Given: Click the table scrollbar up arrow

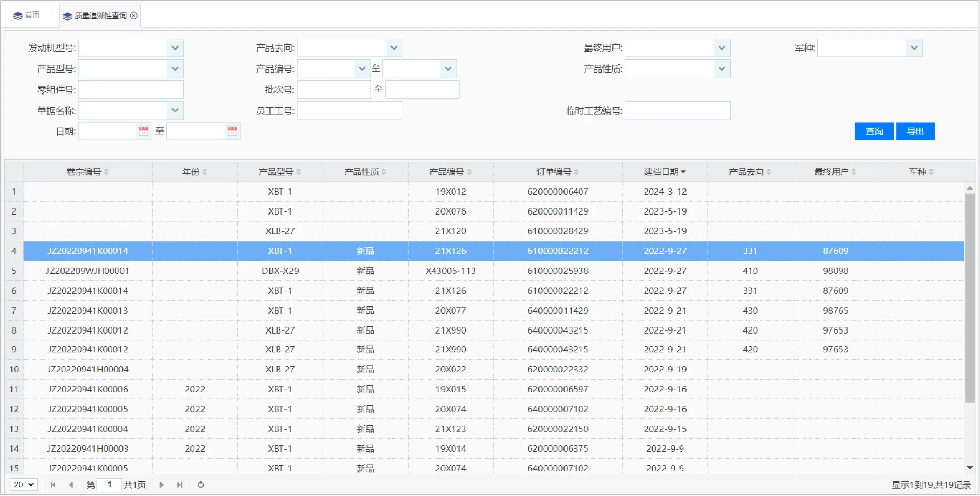Looking at the screenshot, I should tap(970, 188).
